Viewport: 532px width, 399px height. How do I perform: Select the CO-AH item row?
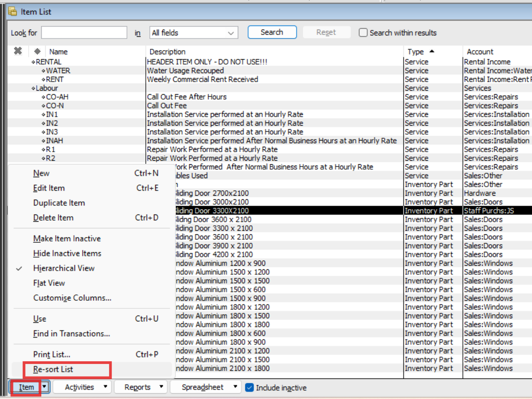coord(270,97)
